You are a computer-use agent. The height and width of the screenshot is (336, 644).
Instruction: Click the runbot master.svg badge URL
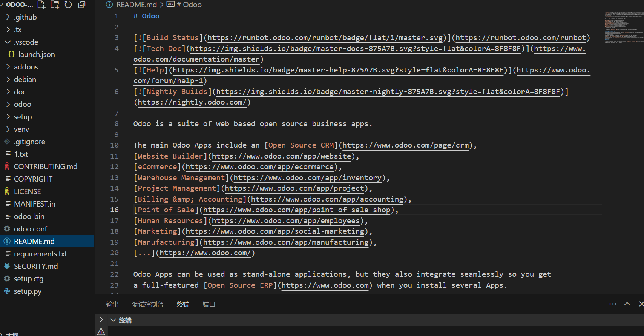coord(325,38)
